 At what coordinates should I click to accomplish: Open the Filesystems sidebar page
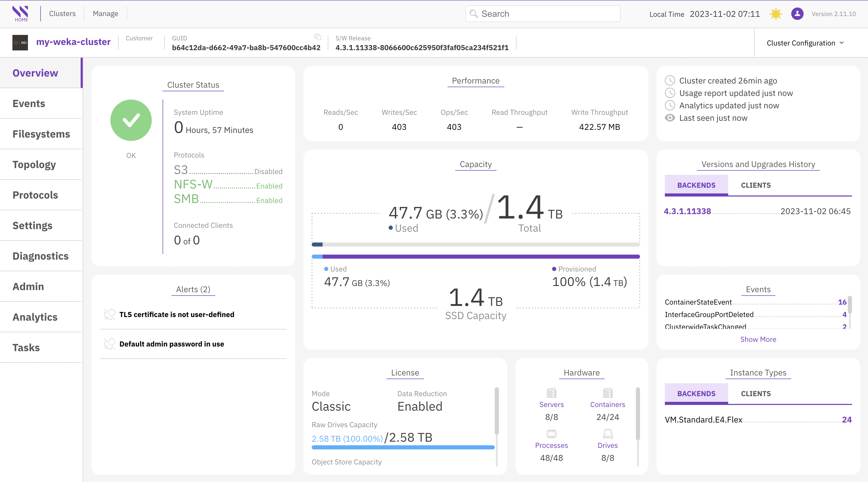[41, 134]
